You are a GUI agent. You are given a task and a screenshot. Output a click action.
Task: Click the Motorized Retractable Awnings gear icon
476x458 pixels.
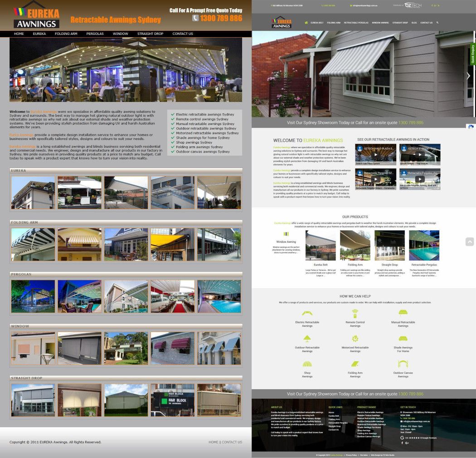(355, 338)
